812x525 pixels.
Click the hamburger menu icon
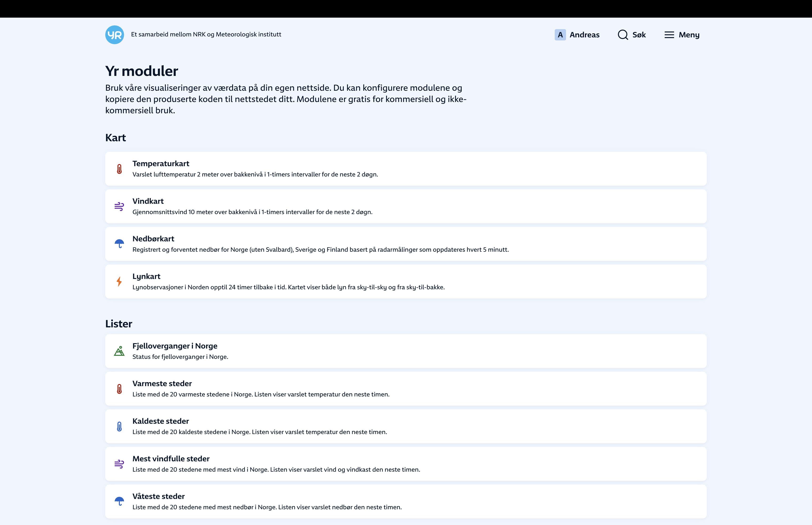(x=669, y=35)
